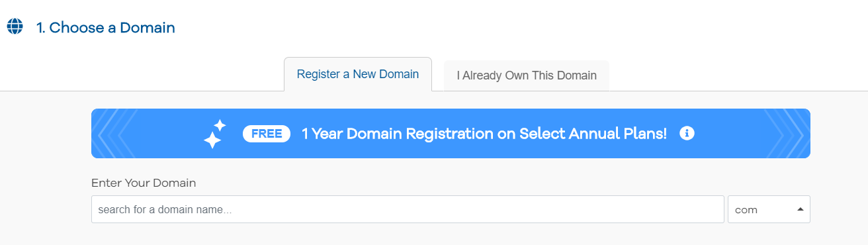Click the 1 Year Domain Registration banner text
The width and height of the screenshot is (868, 247).
tap(484, 134)
